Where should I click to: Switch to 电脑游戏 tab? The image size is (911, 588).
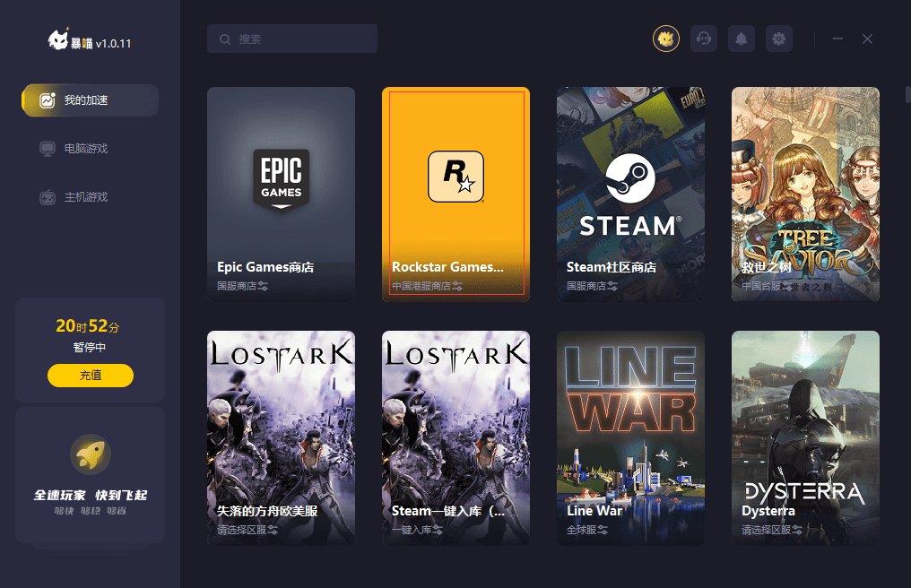pyautogui.click(x=90, y=149)
